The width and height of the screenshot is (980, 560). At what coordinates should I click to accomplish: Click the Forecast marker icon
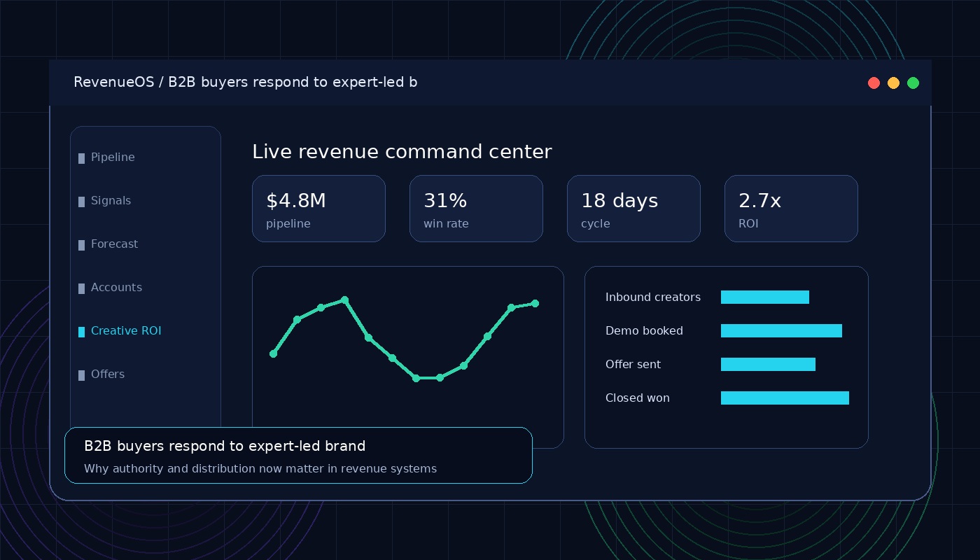click(x=81, y=246)
